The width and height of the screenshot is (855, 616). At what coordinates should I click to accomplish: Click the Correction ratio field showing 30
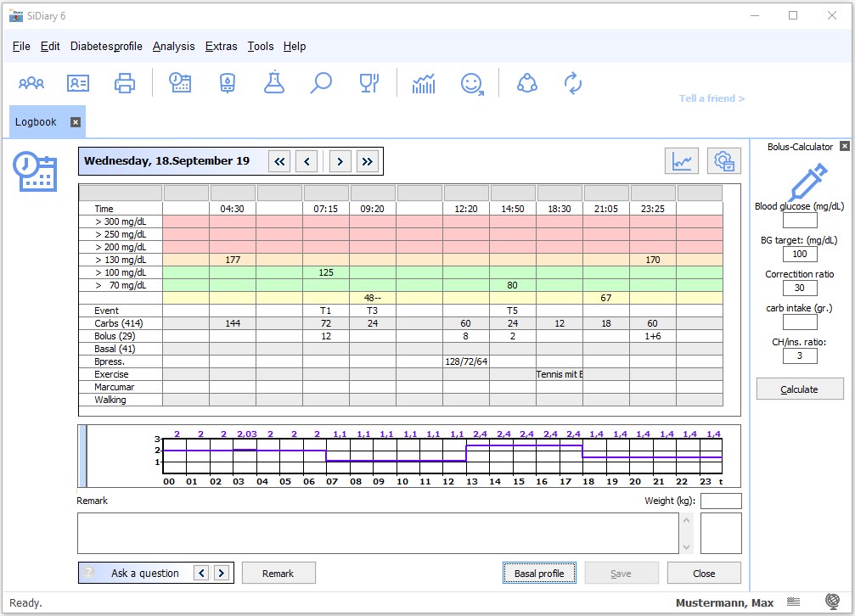799,288
